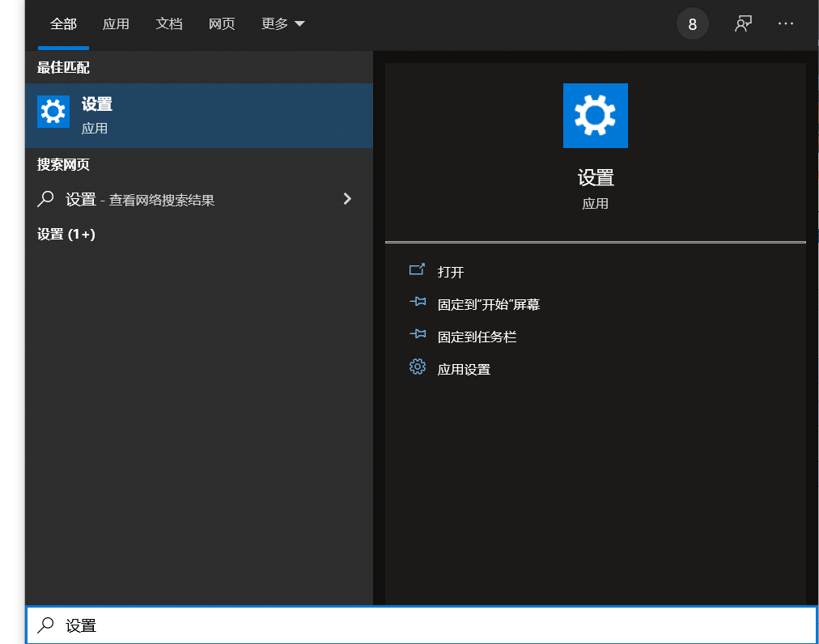Switch to the 文档 tab

click(x=169, y=24)
